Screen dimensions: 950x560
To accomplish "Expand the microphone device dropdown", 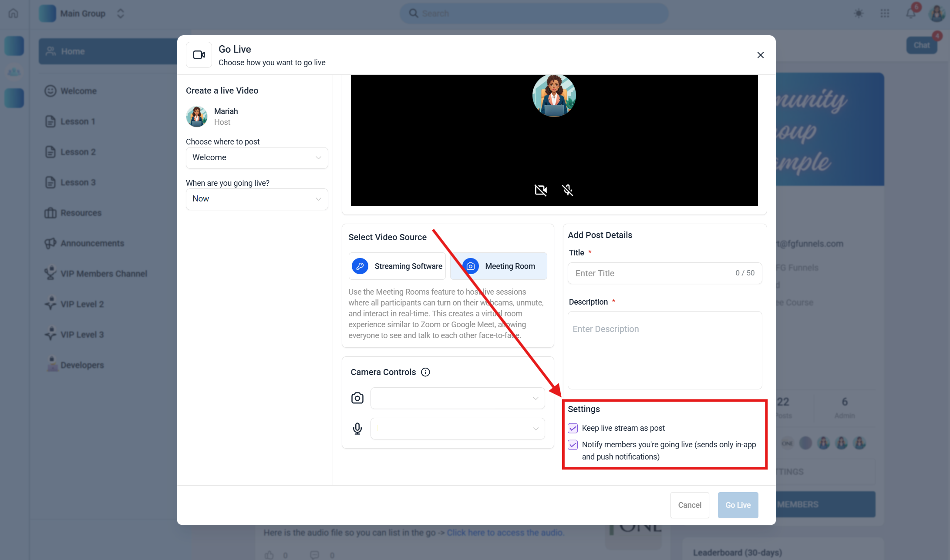I will [x=457, y=429].
